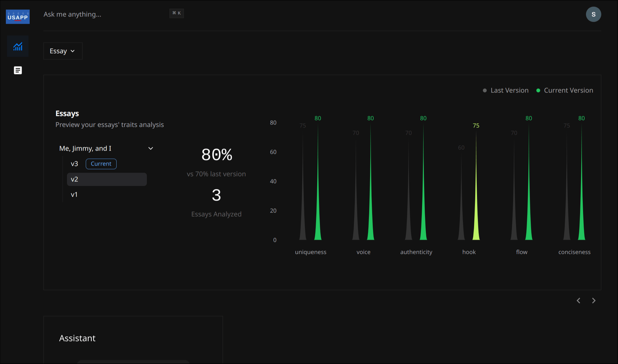Select version v1 of the essay

coord(74,194)
